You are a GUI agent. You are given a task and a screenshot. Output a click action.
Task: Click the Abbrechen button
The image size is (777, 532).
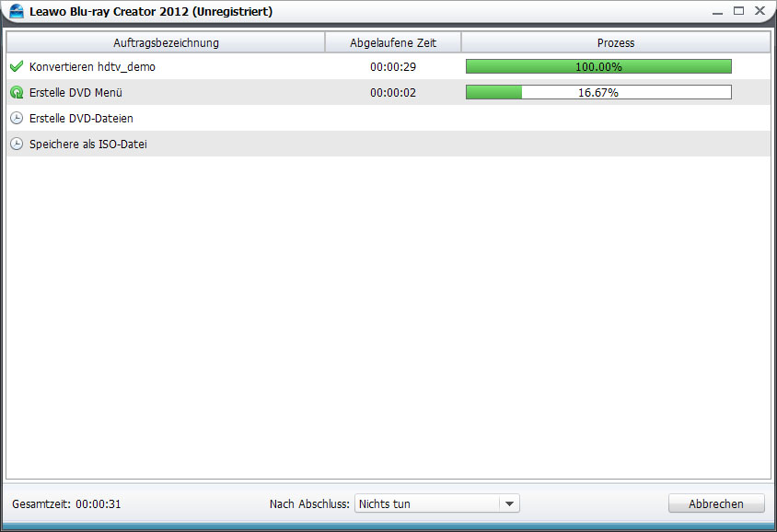[716, 503]
